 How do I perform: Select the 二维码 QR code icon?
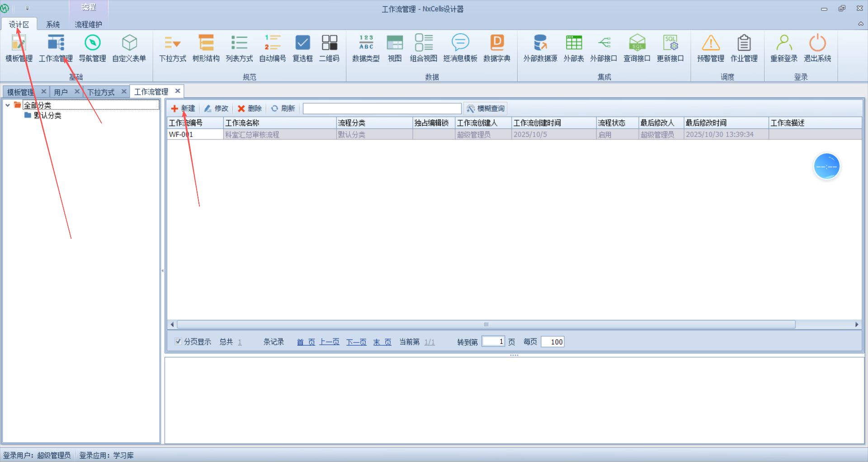point(329,43)
